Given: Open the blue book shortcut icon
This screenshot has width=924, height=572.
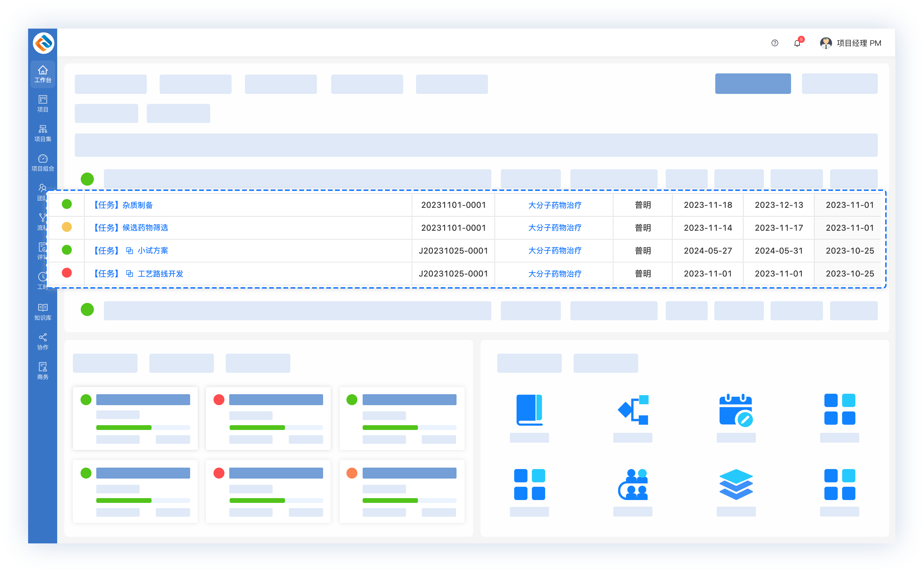Looking at the screenshot, I should click(x=529, y=410).
